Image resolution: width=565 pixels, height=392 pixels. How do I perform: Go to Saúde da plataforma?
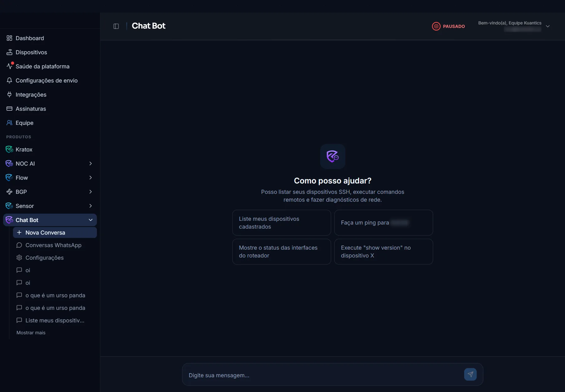click(x=50, y=66)
